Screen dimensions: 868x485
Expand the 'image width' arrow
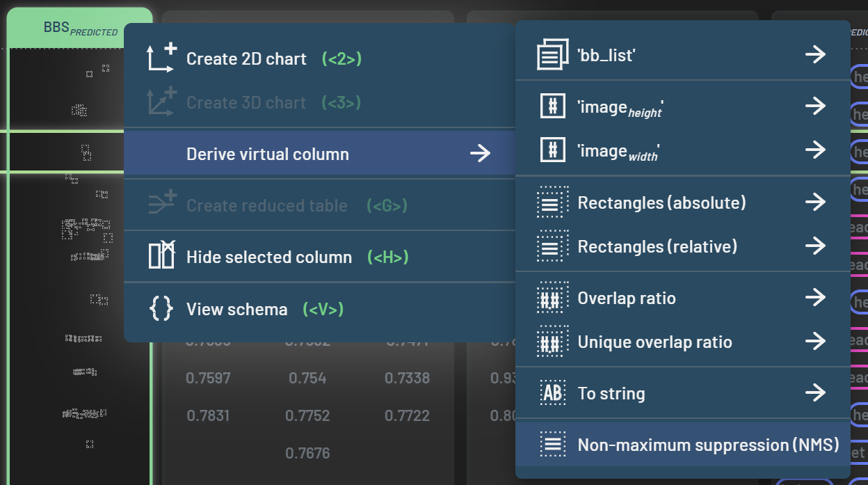[x=815, y=150]
